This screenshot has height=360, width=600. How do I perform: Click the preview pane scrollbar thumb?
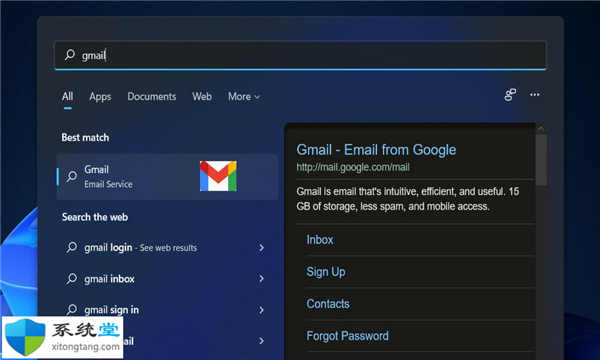coord(541,160)
